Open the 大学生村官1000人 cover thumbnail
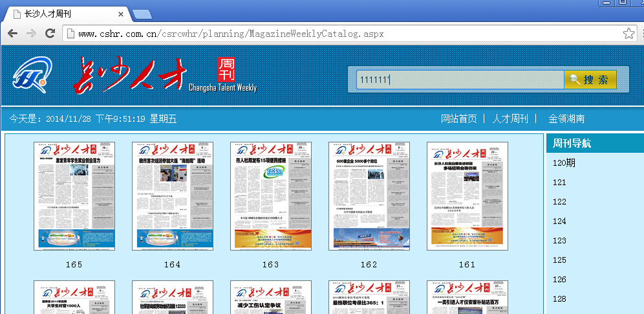 (x=74, y=297)
